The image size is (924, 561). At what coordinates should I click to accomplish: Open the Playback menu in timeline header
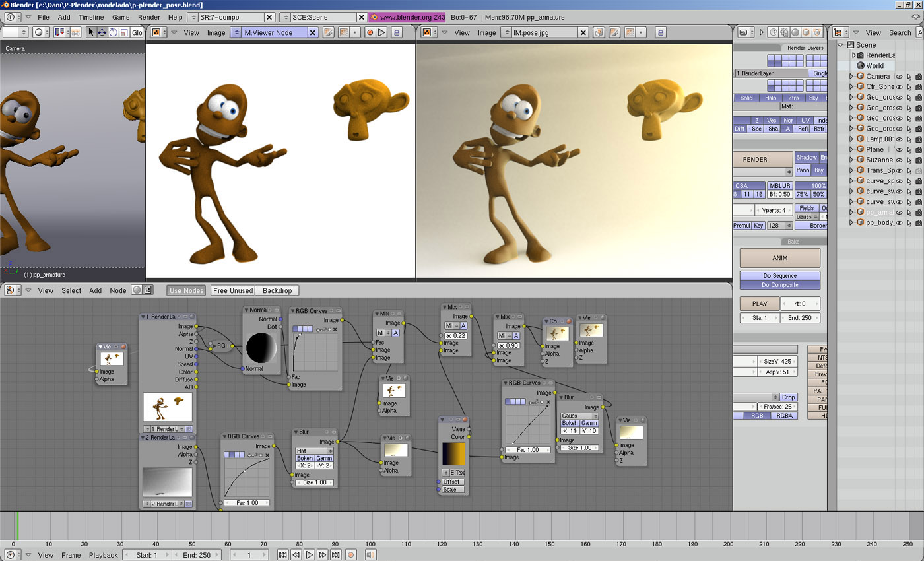104,555
